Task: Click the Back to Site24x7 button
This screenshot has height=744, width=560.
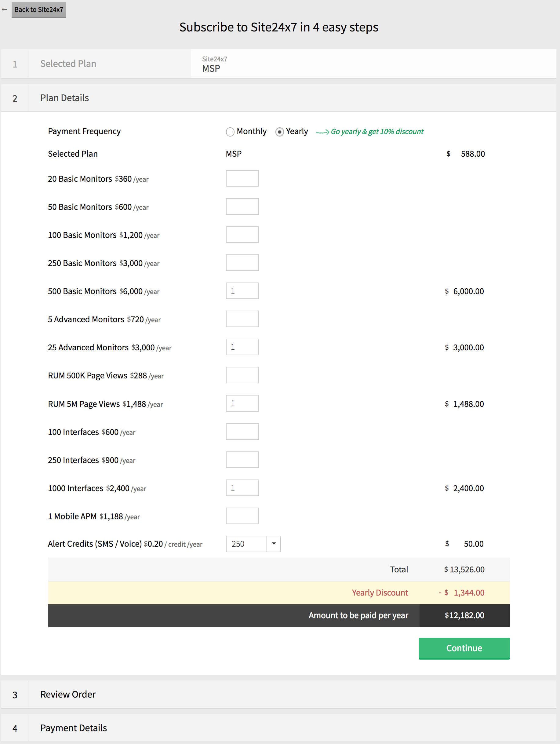Action: click(x=39, y=10)
